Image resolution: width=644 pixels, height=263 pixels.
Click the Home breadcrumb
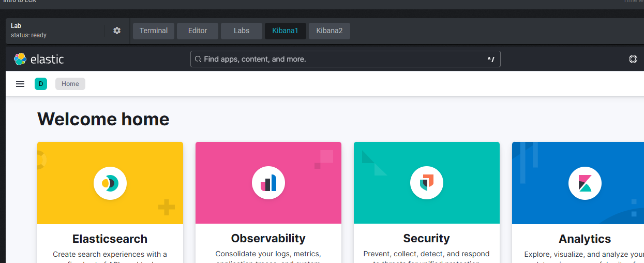(70, 84)
